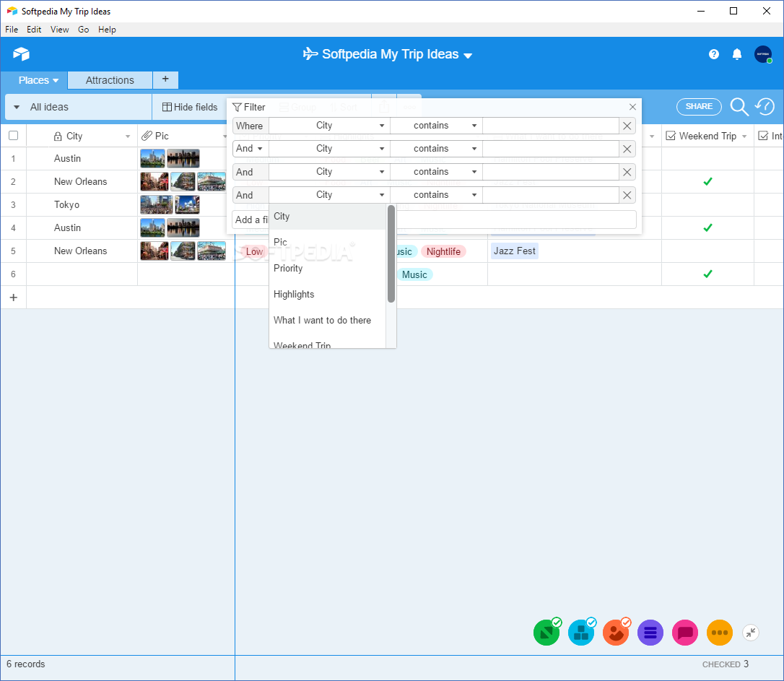The image size is (784, 681).
Task: Click the search magnifier icon
Action: (x=739, y=106)
